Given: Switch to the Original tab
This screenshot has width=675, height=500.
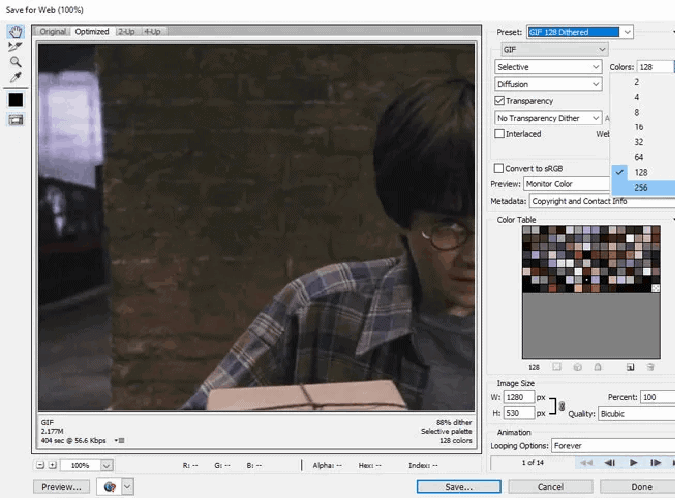Looking at the screenshot, I should [x=52, y=32].
